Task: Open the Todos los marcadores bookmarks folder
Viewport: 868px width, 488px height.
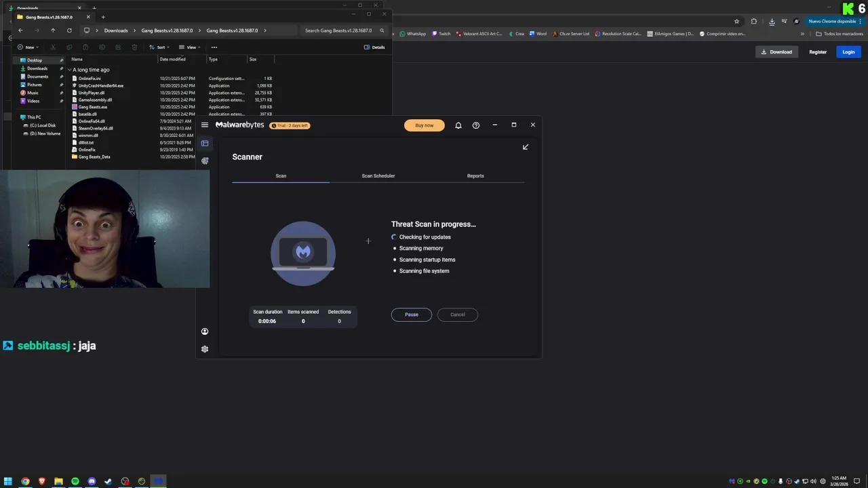Action: point(840,34)
